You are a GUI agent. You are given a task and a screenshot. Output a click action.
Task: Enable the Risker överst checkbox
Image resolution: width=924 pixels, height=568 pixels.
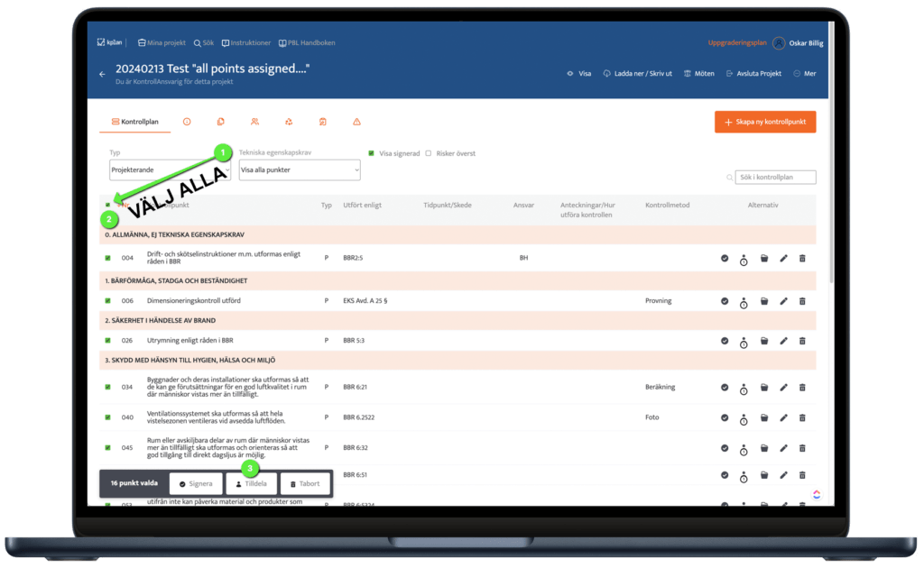429,153
